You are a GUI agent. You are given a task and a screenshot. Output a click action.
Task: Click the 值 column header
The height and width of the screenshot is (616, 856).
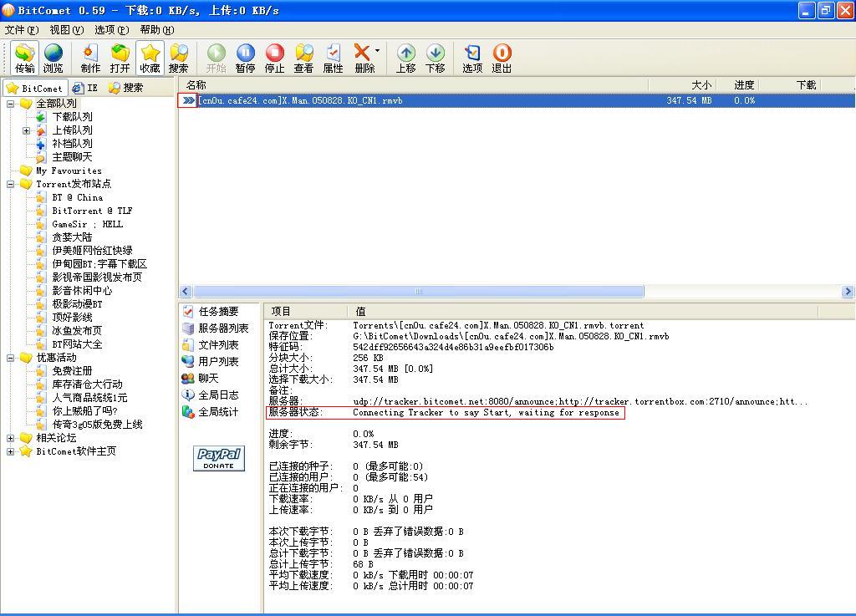(x=583, y=312)
